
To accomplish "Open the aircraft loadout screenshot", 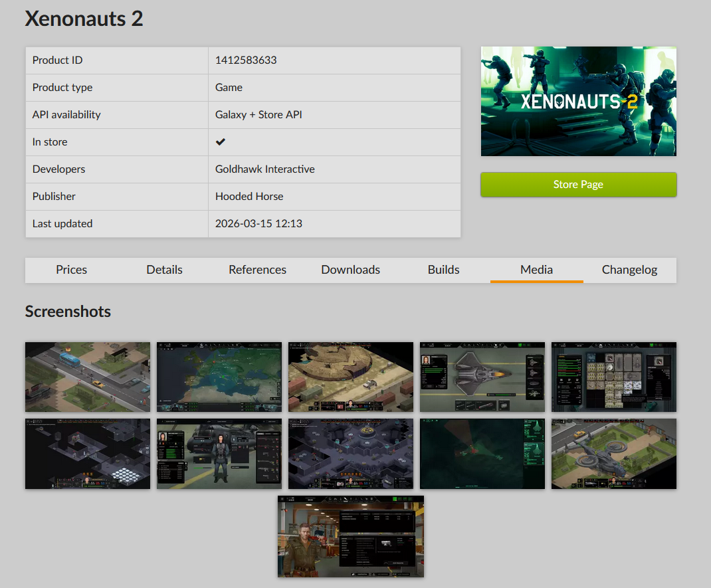I will [x=482, y=377].
